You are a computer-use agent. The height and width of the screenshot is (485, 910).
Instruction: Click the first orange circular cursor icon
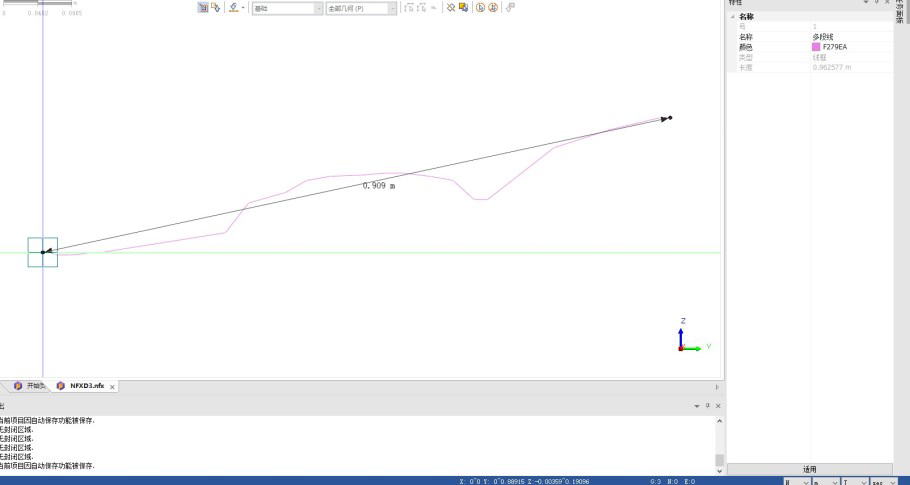(x=480, y=7)
